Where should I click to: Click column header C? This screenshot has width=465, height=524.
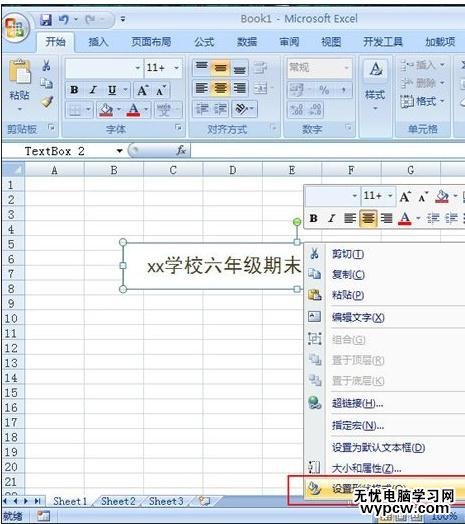coord(173,170)
